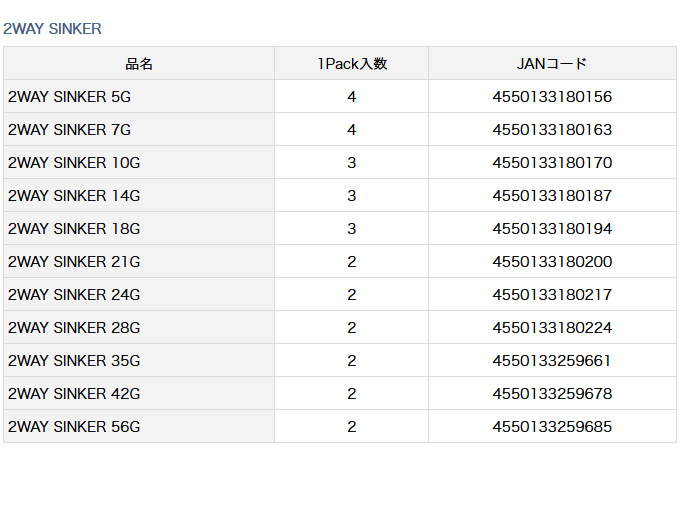Click the 2WAY SINKER 10G cell
680x507 pixels.
(73, 163)
